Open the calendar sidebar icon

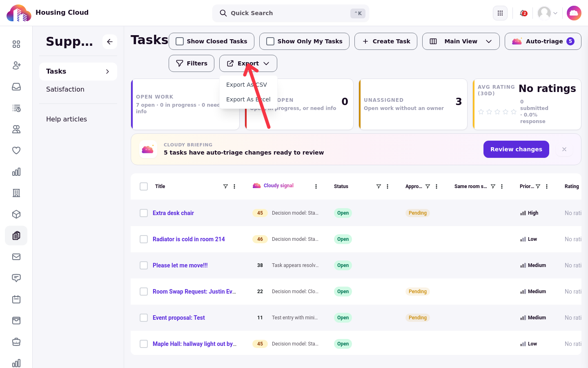pos(16,299)
